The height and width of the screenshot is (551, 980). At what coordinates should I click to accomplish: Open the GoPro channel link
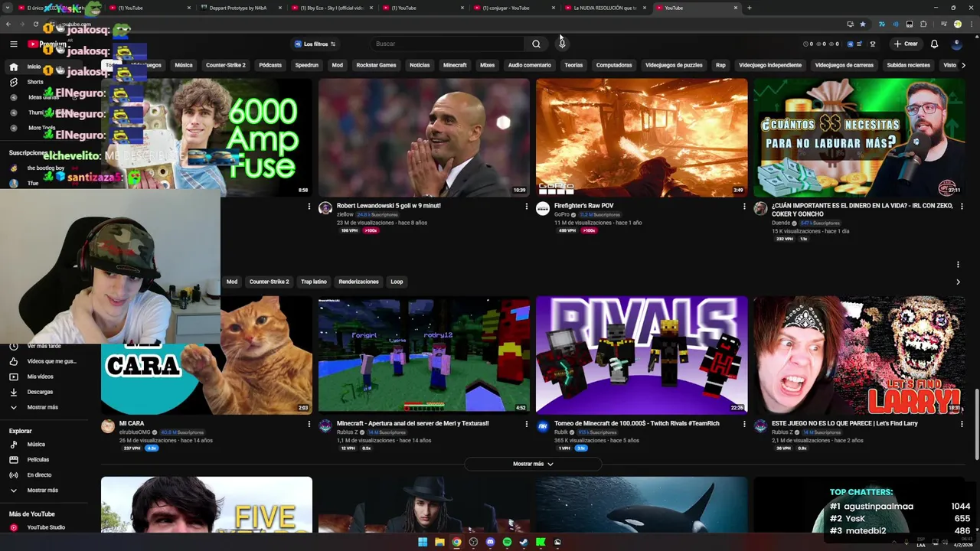[x=562, y=215]
